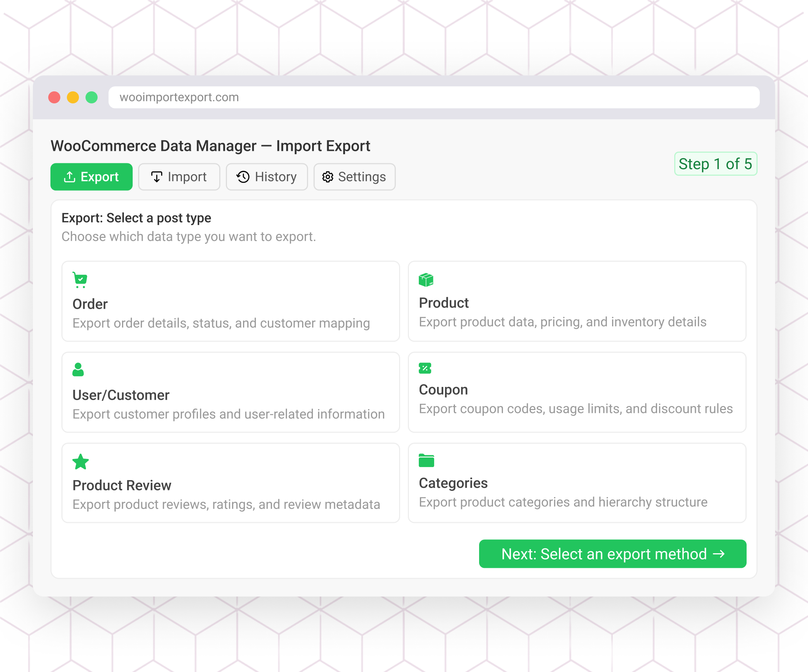Click the 'Export: Select a post type' heading
The height and width of the screenshot is (672, 808).
pyautogui.click(x=136, y=218)
